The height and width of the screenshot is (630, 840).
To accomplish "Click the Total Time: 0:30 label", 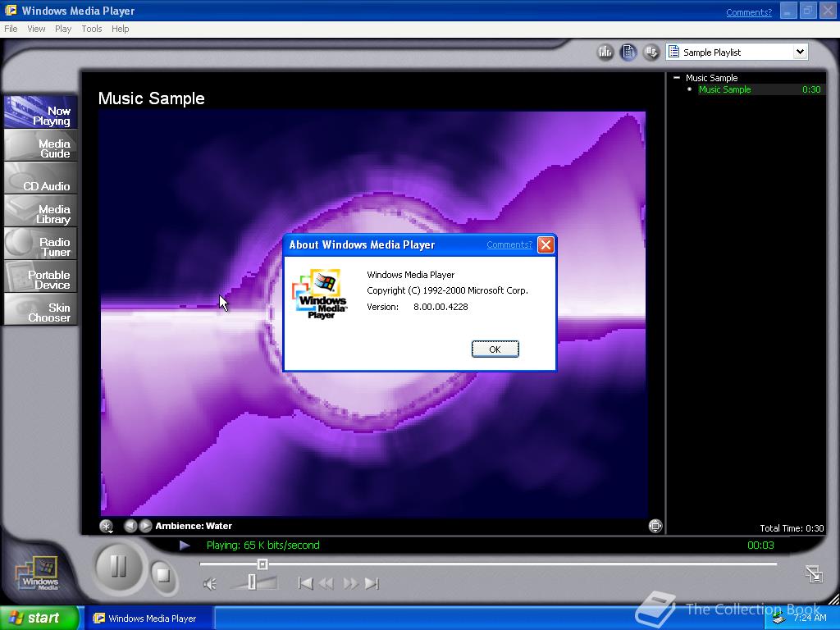I will (792, 528).
